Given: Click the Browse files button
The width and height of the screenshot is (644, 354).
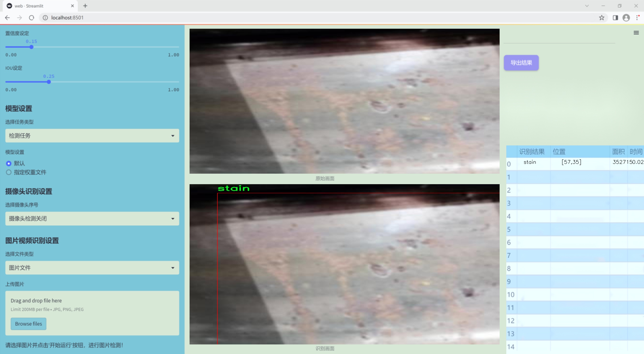Looking at the screenshot, I should point(28,324).
